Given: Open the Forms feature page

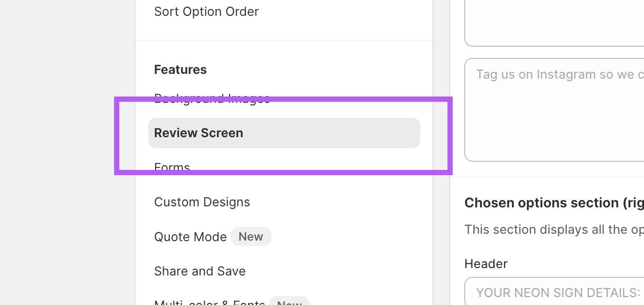Looking at the screenshot, I should [172, 166].
